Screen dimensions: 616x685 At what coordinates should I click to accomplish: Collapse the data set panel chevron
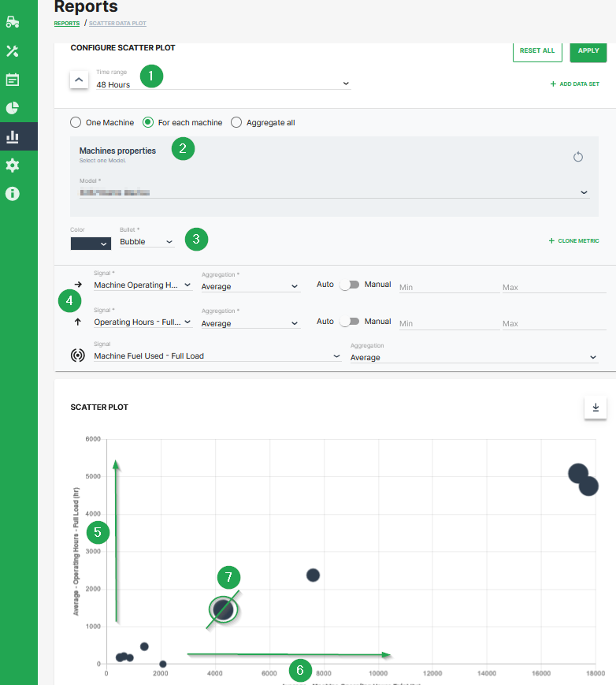(79, 80)
